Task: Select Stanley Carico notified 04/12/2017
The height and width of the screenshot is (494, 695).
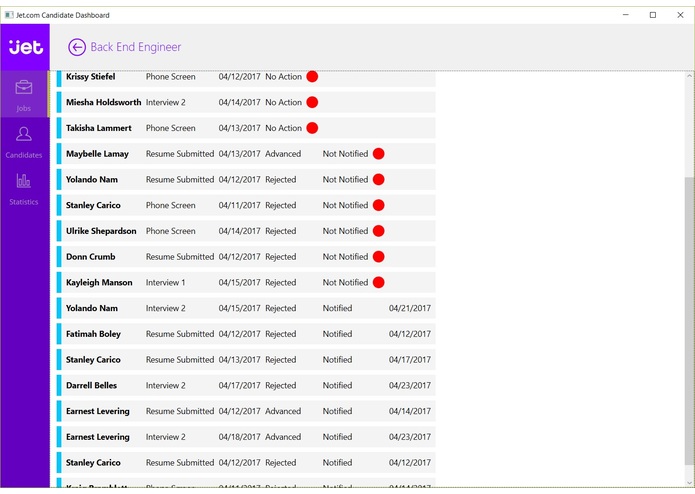Action: 93,462
